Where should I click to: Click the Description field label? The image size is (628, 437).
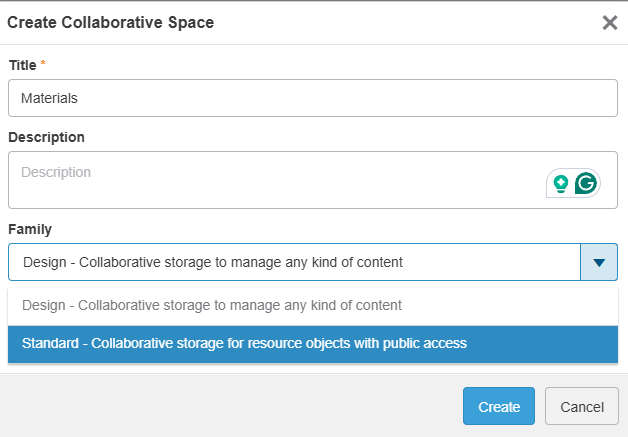(x=46, y=137)
